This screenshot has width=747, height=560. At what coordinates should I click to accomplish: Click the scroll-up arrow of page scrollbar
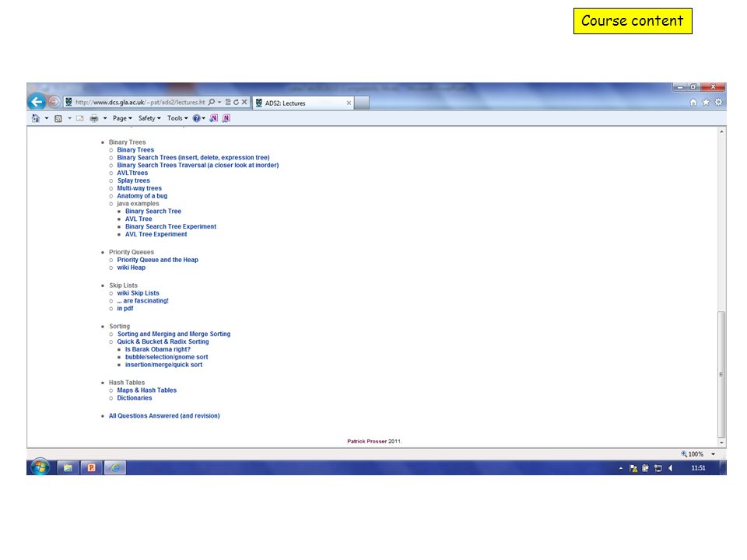click(x=722, y=131)
